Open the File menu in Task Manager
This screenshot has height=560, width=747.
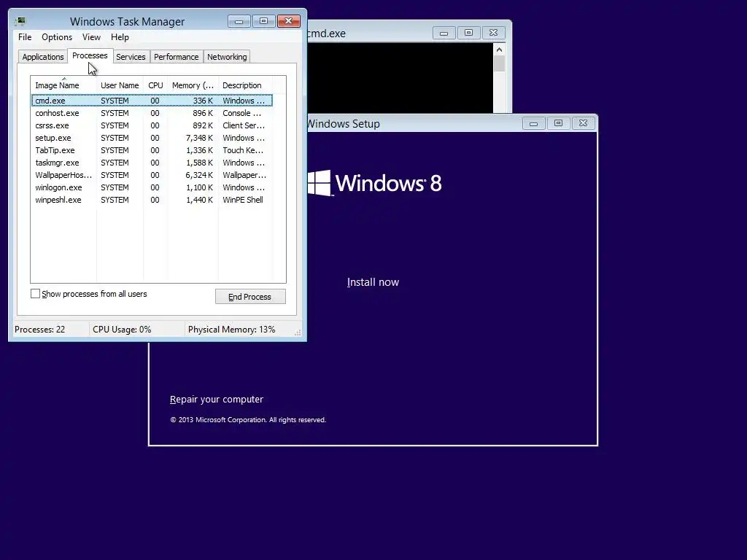tap(25, 37)
